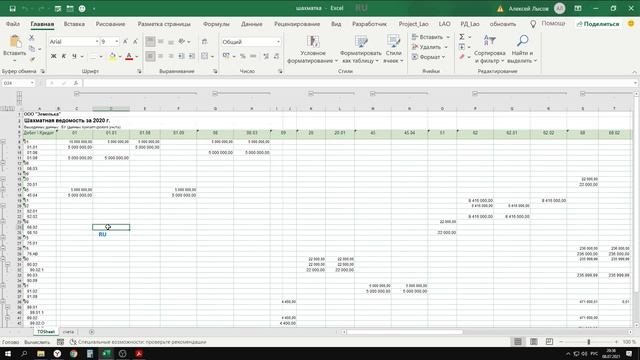Click the smiley feedback icon

pyautogui.click(x=631, y=24)
